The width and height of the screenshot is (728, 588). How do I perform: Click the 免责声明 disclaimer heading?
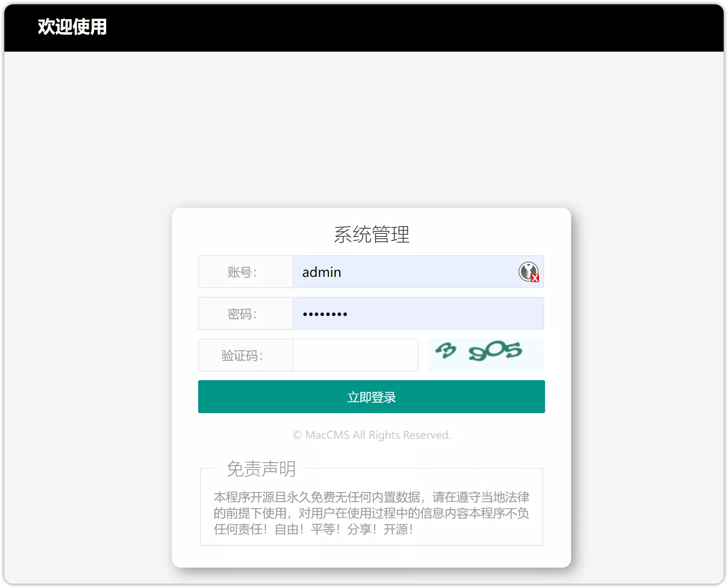coord(261,469)
